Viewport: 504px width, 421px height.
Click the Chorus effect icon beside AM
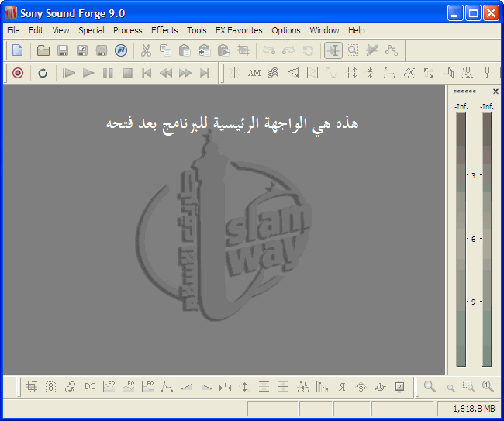(x=274, y=73)
